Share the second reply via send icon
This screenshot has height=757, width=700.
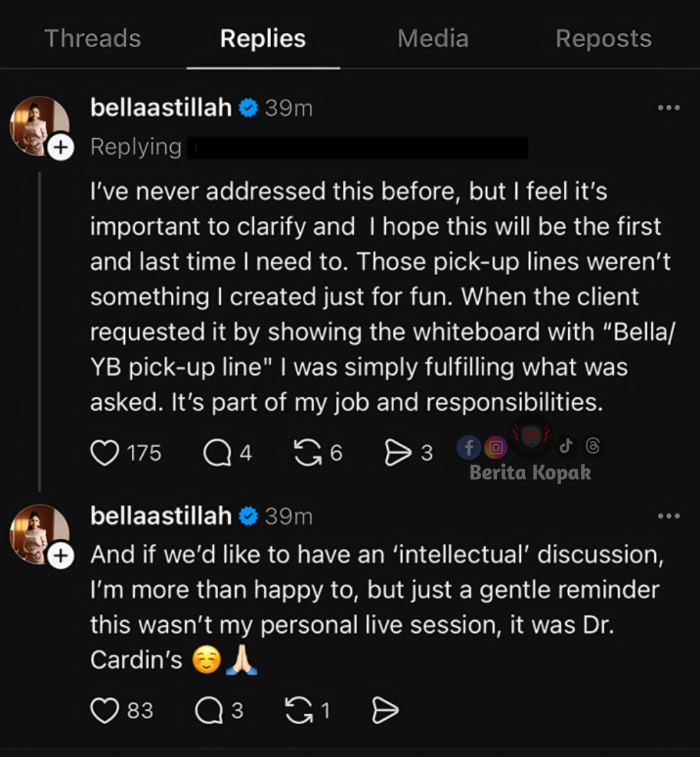(x=385, y=710)
